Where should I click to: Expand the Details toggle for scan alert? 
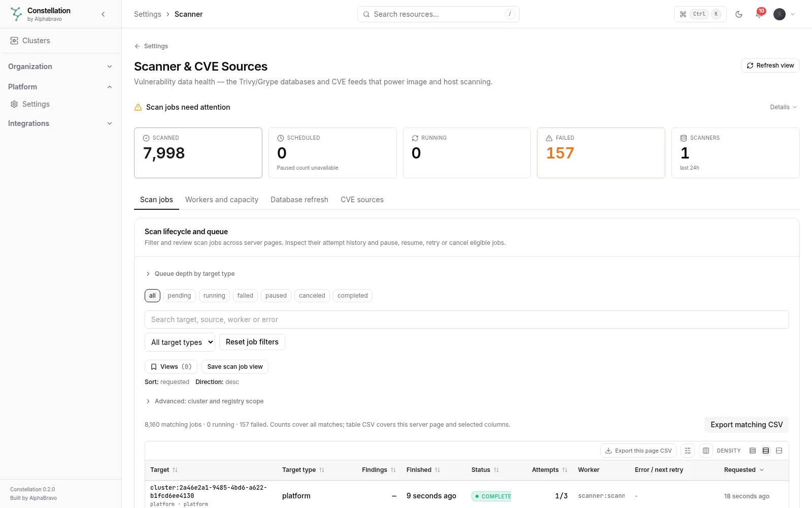(783, 107)
